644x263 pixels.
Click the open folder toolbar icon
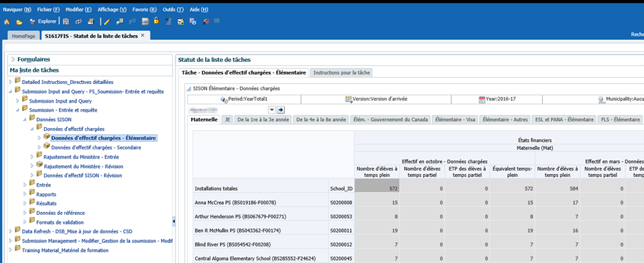19,22
